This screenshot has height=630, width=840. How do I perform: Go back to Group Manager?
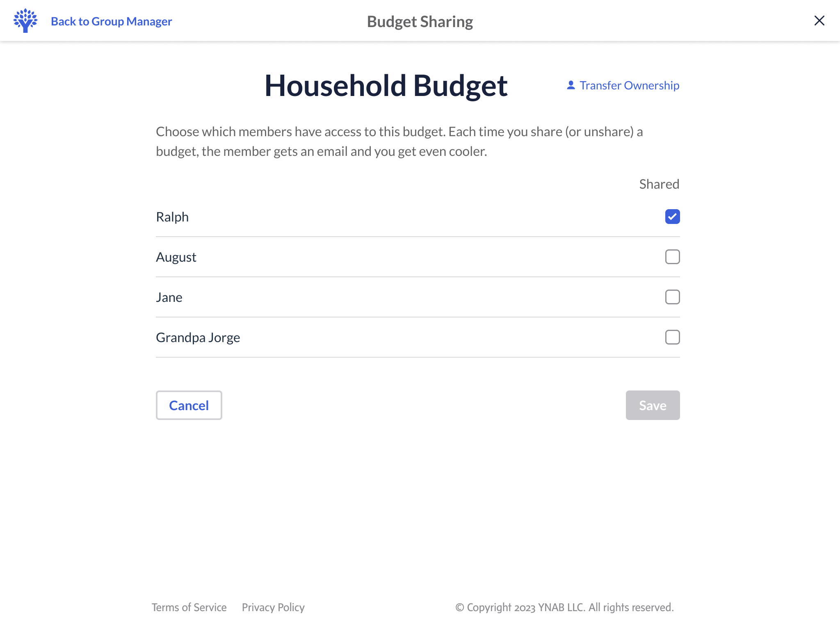tap(111, 21)
